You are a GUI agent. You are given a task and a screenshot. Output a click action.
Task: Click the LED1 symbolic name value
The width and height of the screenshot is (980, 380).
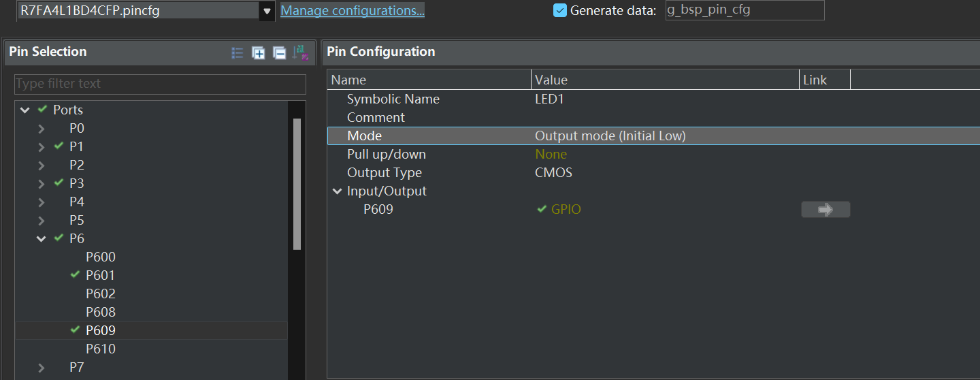pyautogui.click(x=550, y=99)
